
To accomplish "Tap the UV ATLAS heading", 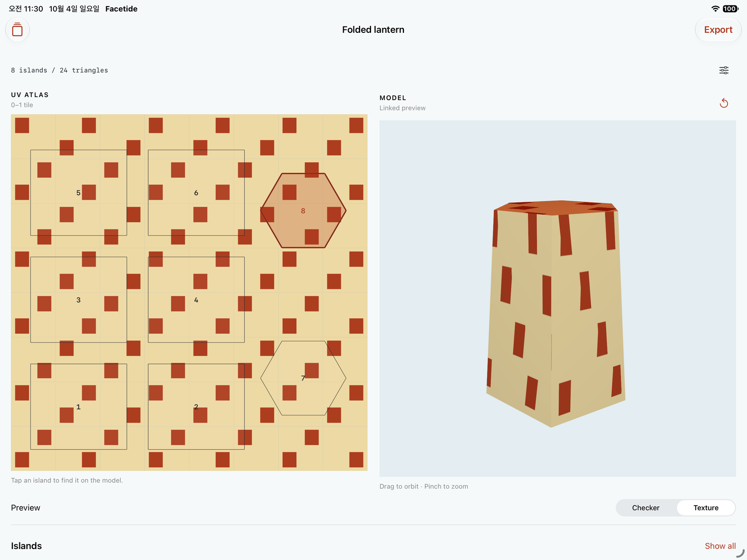I will [x=30, y=95].
